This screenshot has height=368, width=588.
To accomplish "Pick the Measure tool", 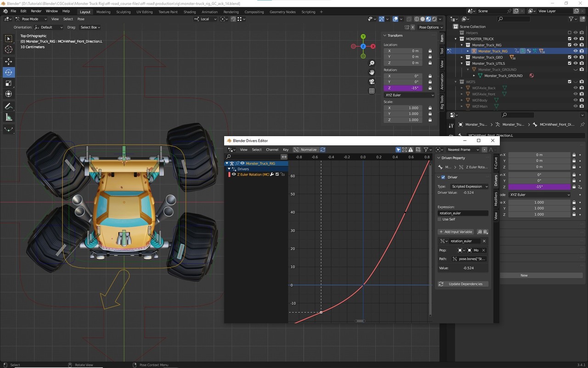I will (x=9, y=117).
